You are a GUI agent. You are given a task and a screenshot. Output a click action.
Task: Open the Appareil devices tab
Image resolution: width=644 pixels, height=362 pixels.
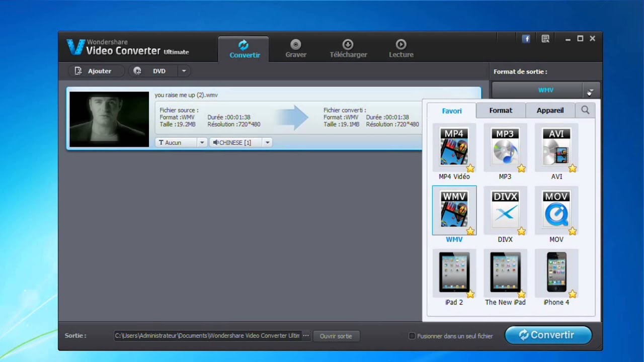click(x=550, y=110)
